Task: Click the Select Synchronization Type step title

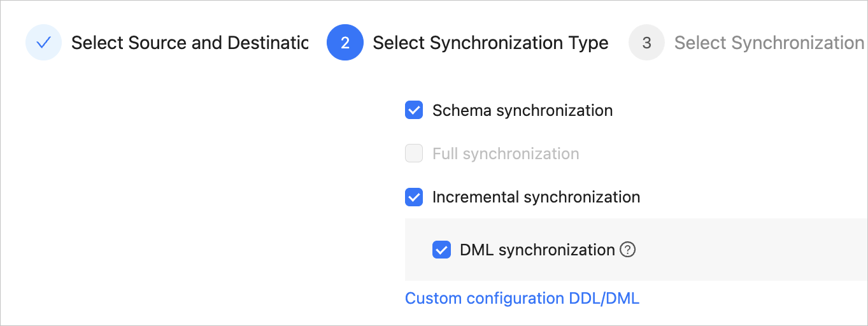Action: coord(490,43)
